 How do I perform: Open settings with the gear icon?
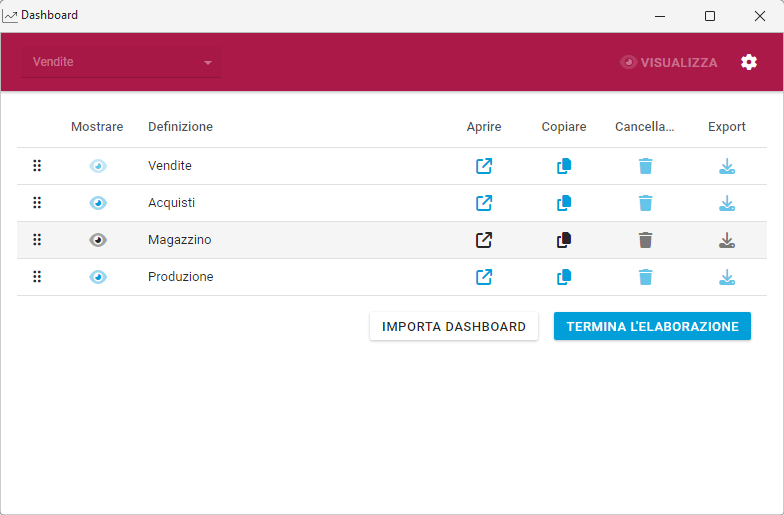coord(749,62)
